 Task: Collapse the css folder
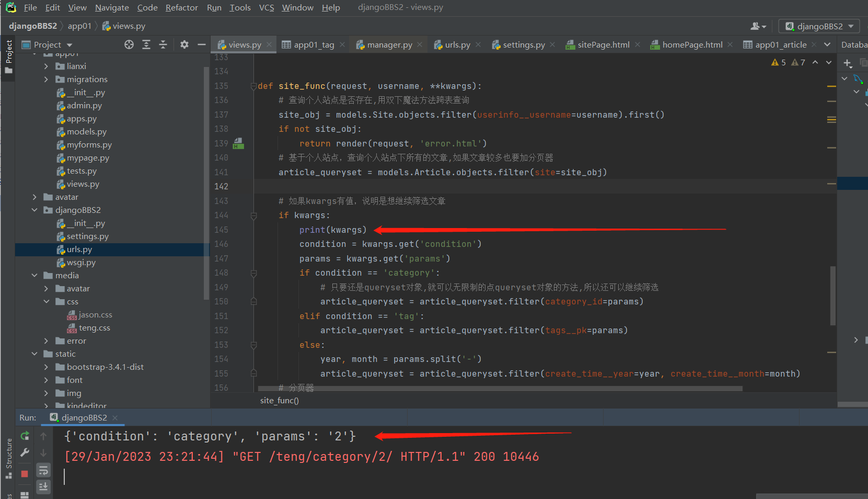click(46, 302)
